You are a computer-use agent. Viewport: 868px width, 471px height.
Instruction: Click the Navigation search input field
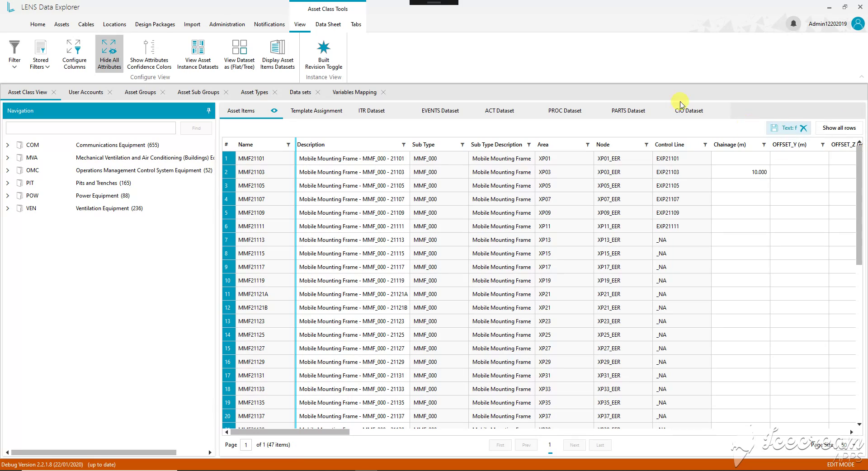coord(91,128)
